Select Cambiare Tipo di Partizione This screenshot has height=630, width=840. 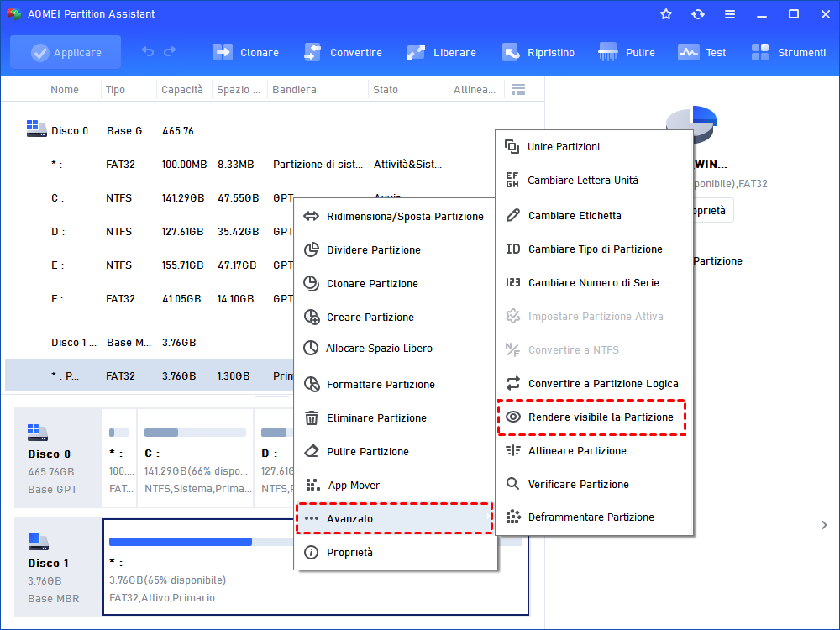tap(594, 249)
